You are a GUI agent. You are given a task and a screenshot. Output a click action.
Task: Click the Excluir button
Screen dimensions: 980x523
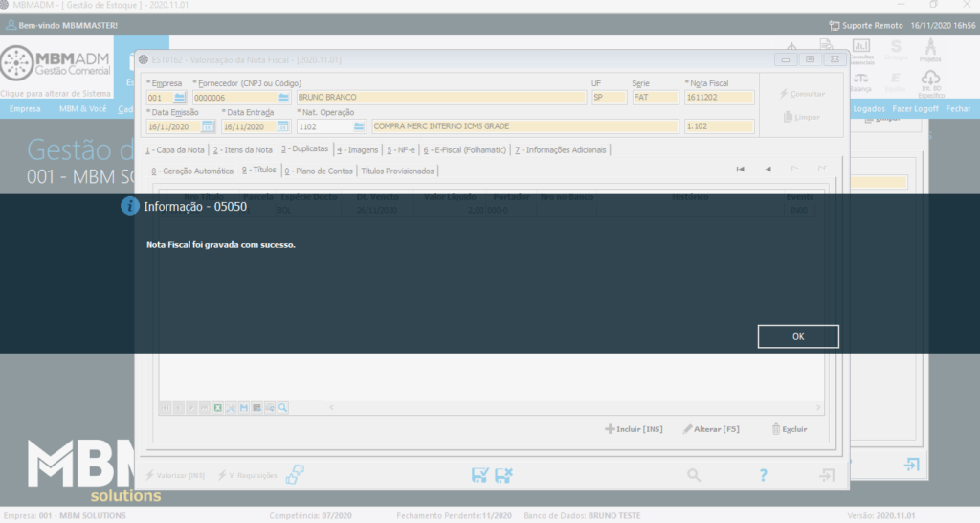[x=790, y=429]
